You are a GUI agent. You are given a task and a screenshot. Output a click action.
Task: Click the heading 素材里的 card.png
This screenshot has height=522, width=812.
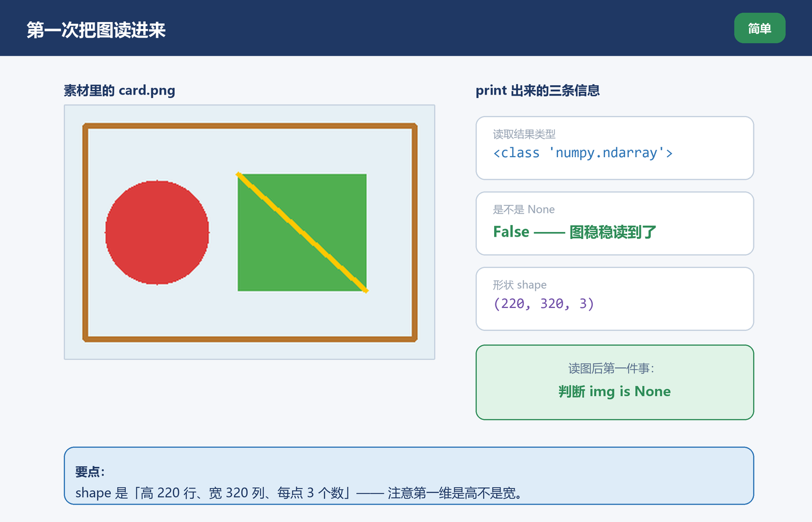click(119, 90)
